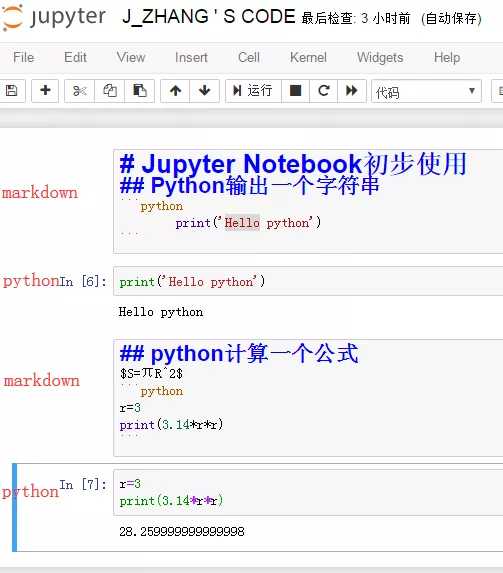Viewport: 503px width, 573px height.
Task: Rename notebook title J_ZHANG'S CODE
Action: (208, 17)
